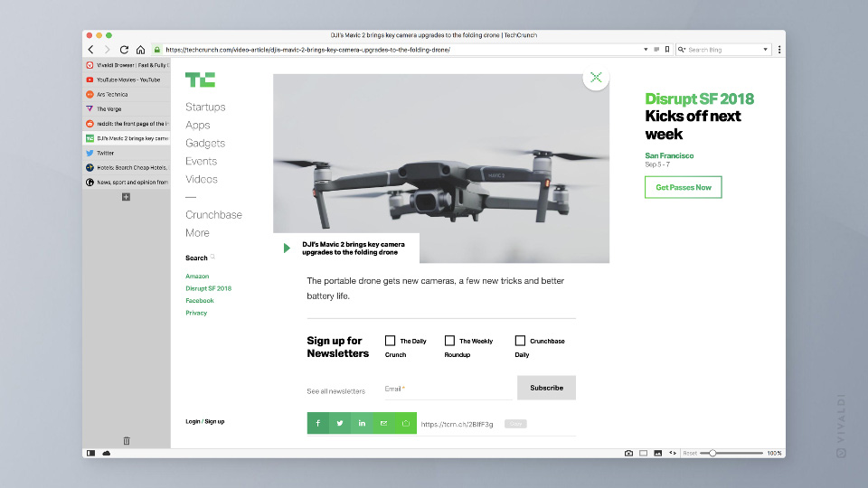Open the address bar history dropdown arrow
The height and width of the screenshot is (488, 868).
646,50
